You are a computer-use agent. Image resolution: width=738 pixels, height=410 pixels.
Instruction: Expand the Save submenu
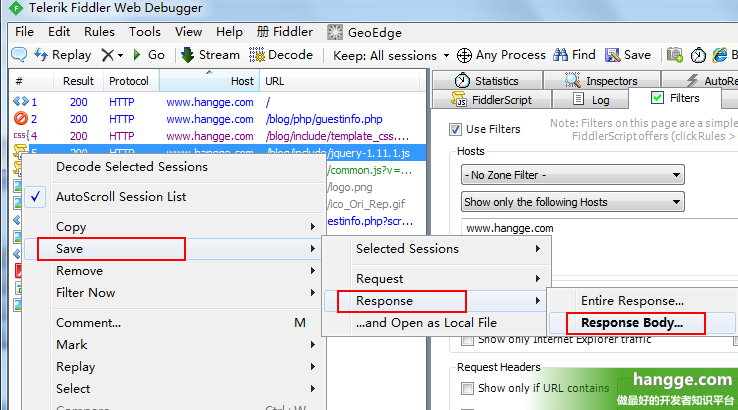tap(174, 249)
